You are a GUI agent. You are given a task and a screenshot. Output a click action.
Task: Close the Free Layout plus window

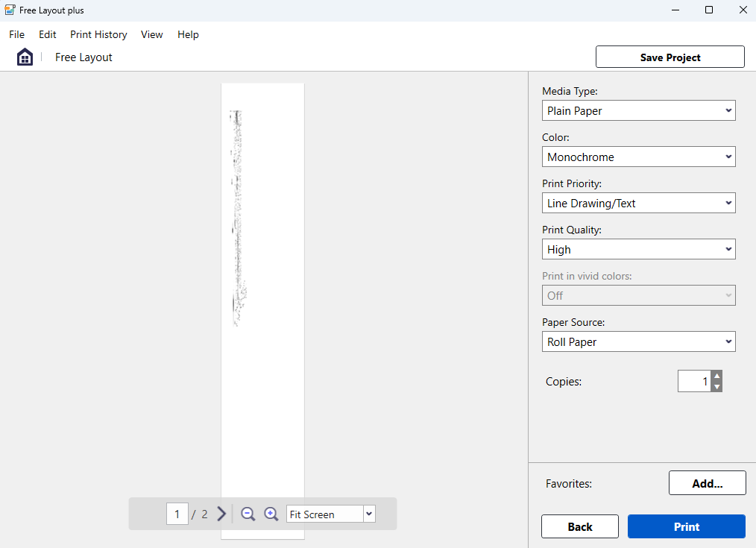[x=743, y=10]
